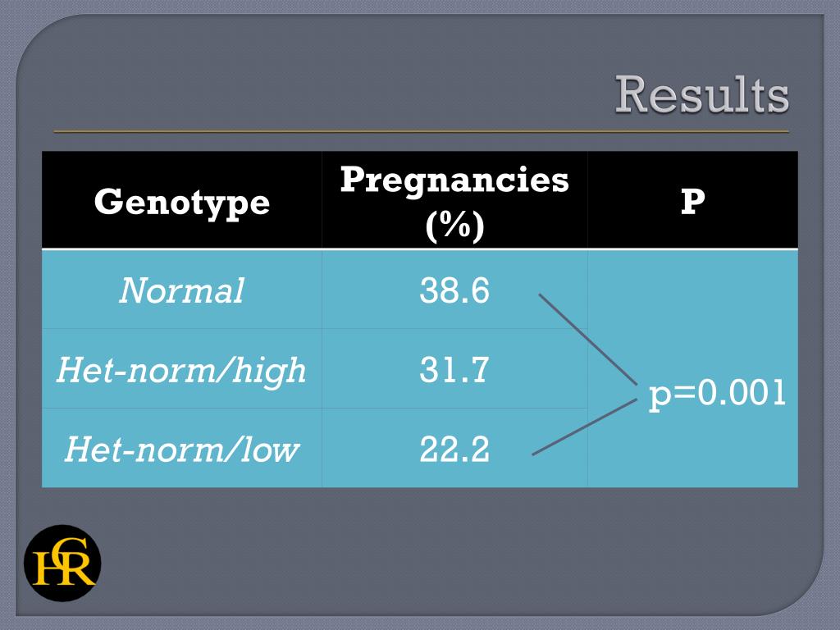Select the Results slide title
Screen dimensions: 840x630
click(701, 94)
